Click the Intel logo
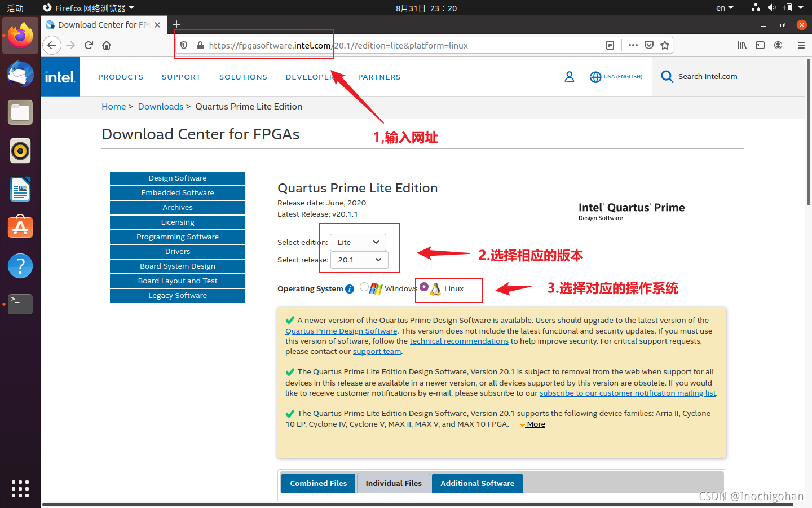Screen dimensions: 812x508 60,77
